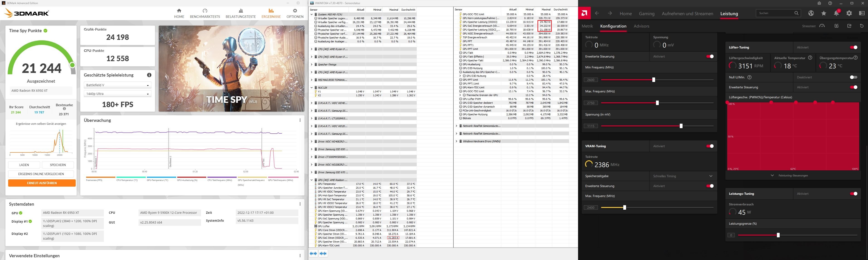The width and height of the screenshot is (868, 260).
Task: Reset tuning with the reset arrow icon
Action: (x=862, y=26)
